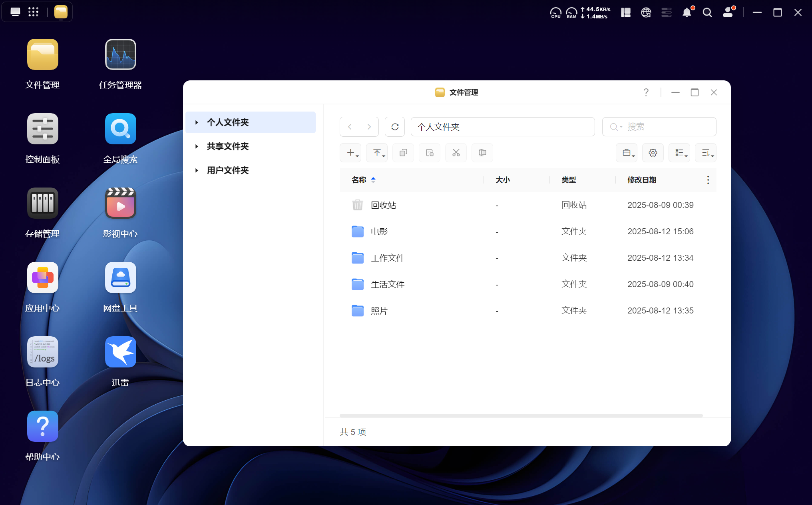Select 个人文件夹 in the sidebar
Image resolution: width=812 pixels, height=505 pixels.
pyautogui.click(x=228, y=122)
